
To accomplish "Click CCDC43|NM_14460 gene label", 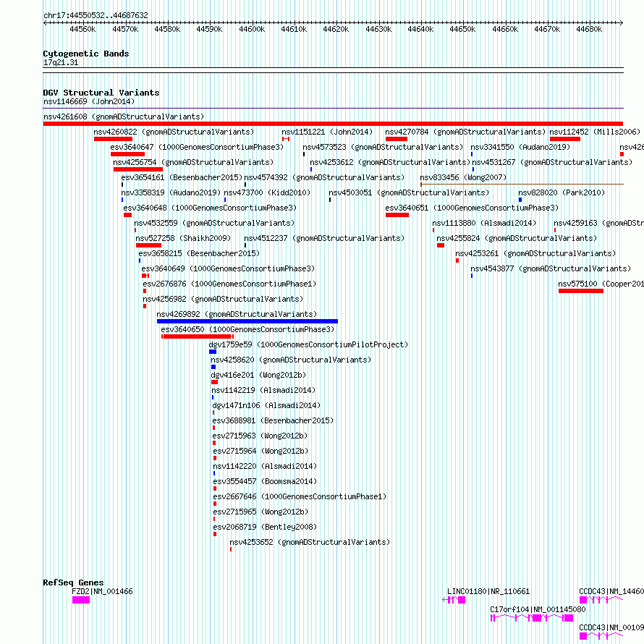I will (611, 591).
